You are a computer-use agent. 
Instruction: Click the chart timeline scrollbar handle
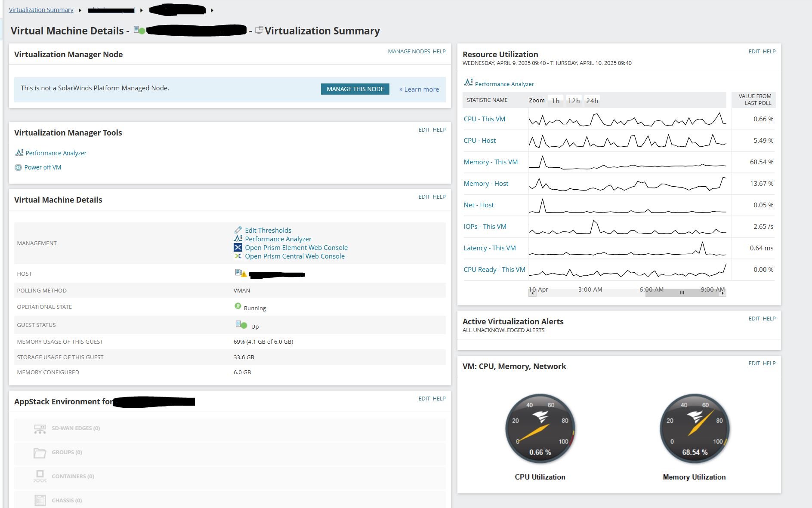pyautogui.click(x=682, y=292)
